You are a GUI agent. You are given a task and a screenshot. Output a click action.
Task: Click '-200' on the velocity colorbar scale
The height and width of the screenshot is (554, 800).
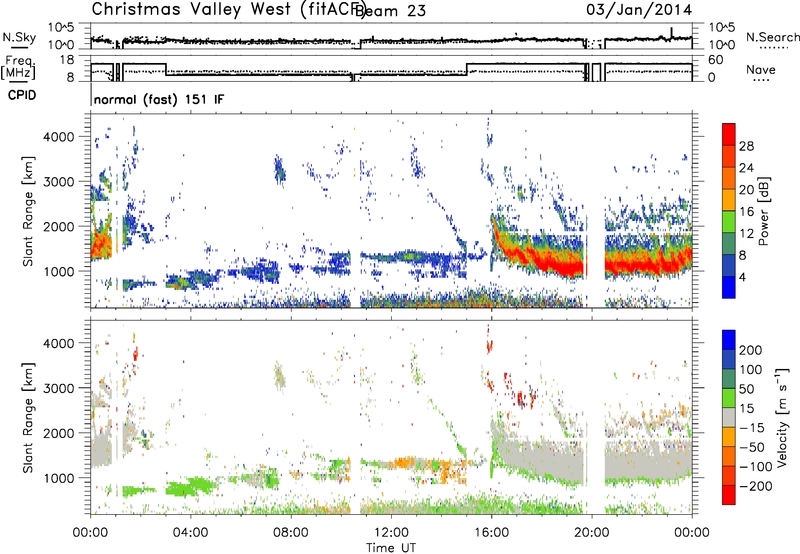pos(755,486)
